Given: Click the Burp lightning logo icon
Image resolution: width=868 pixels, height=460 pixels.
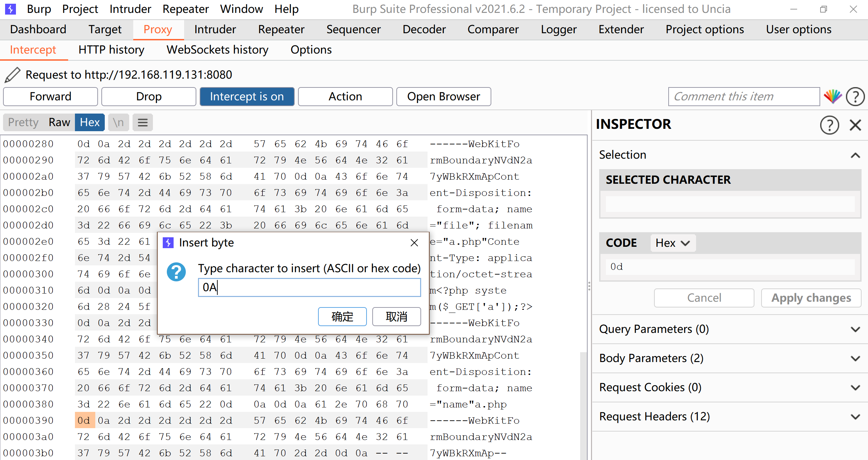Looking at the screenshot, I should coord(10,9).
